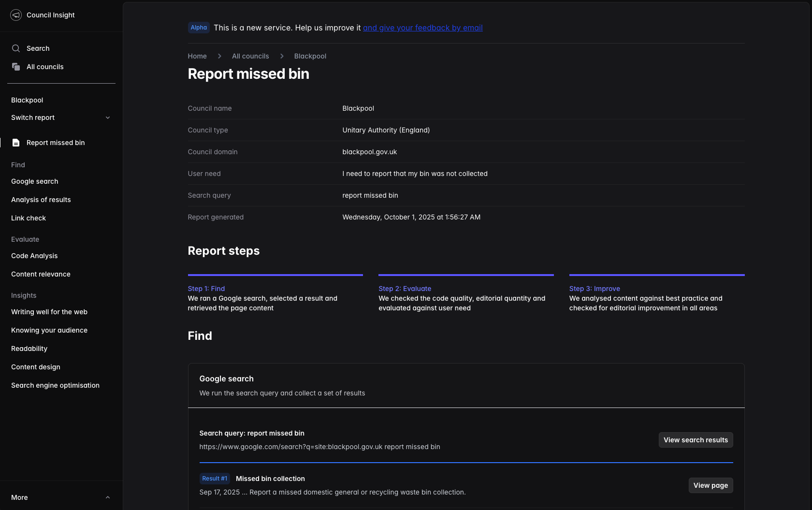This screenshot has height=510, width=812.
Task: Navigate to Home in breadcrumb
Action: tap(197, 56)
